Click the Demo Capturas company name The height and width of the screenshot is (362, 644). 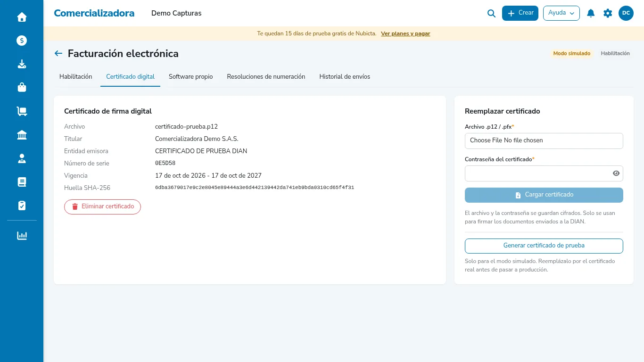[176, 13]
